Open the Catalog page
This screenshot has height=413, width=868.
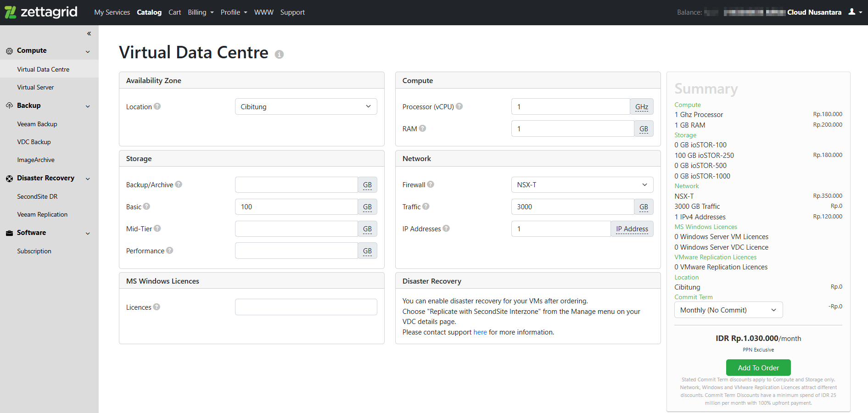coord(149,12)
